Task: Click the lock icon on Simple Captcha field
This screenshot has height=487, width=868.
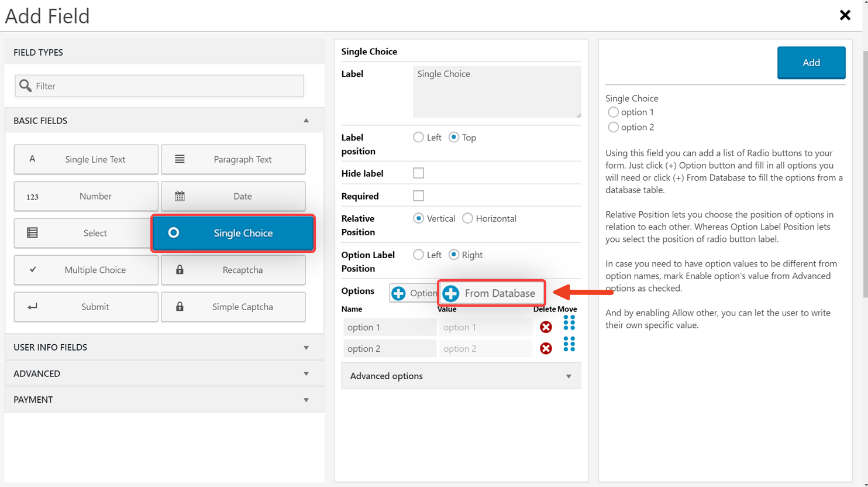Action: point(180,307)
